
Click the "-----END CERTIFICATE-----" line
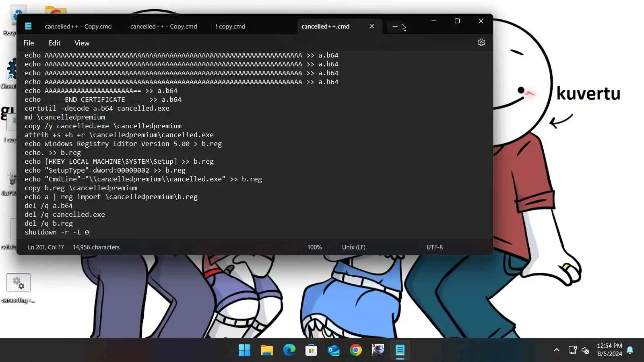point(103,100)
